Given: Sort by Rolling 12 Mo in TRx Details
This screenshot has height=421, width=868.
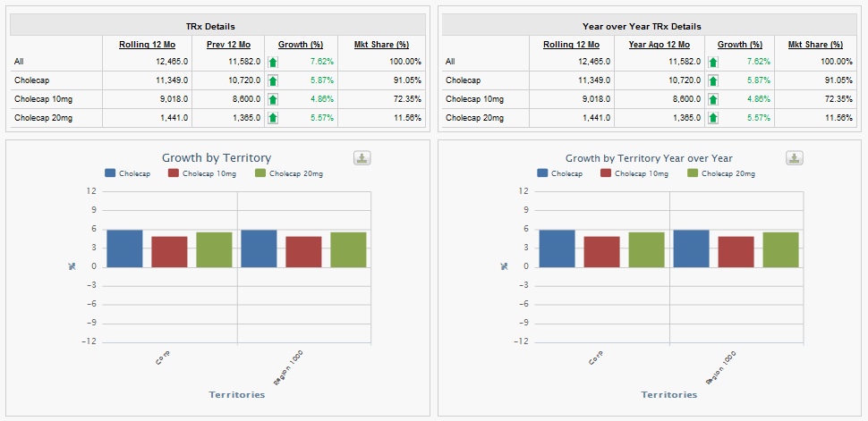Looking at the screenshot, I should click(147, 45).
